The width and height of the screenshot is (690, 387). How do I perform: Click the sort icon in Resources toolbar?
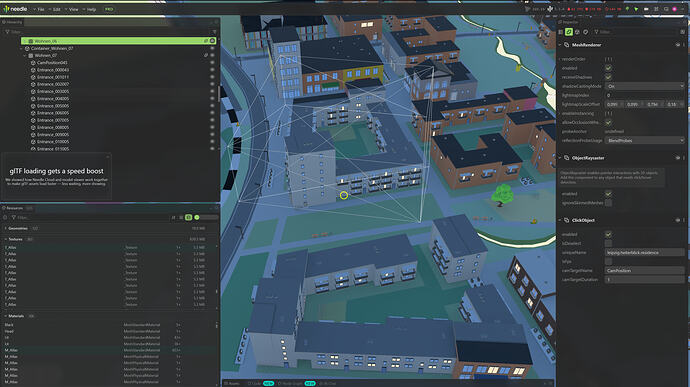(173, 217)
